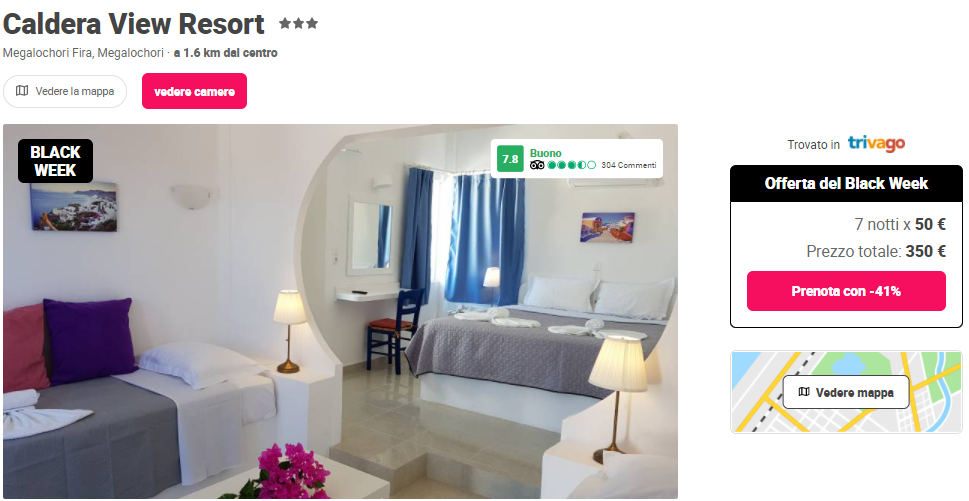Click the TripAdvisor owl icon

[x=537, y=165]
